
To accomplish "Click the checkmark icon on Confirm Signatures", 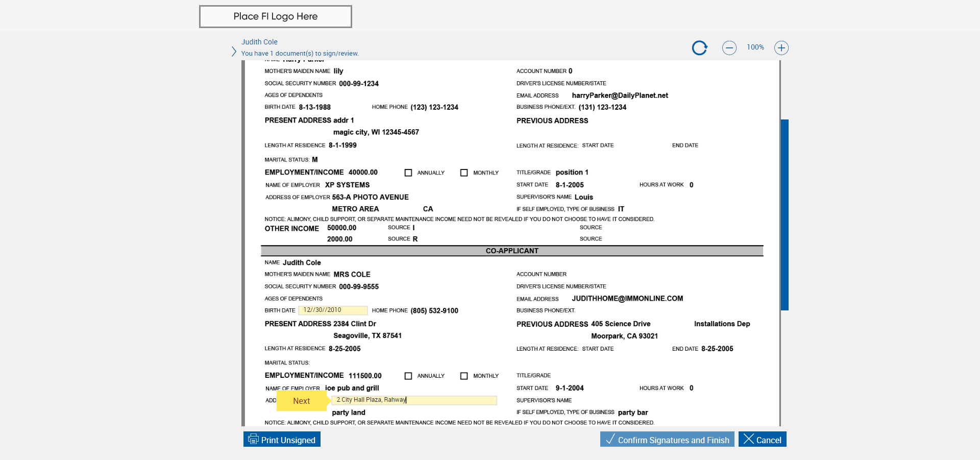I will pyautogui.click(x=609, y=439).
